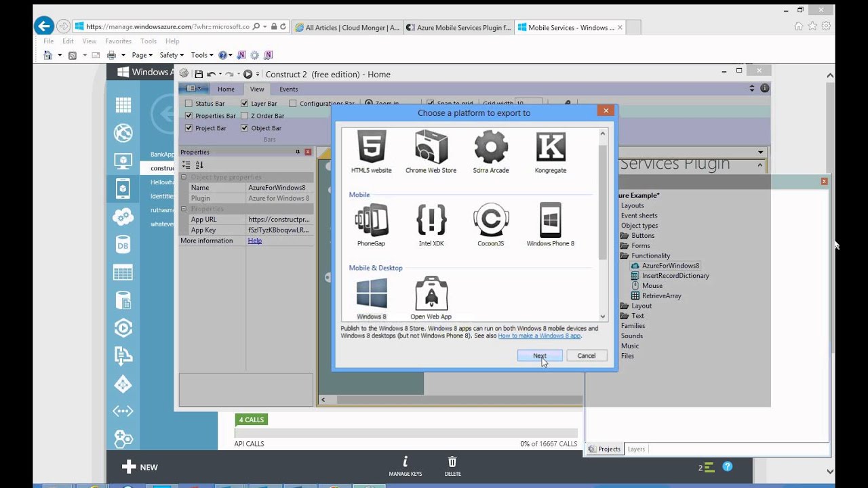Open Azure Cloud Services gear-cloud icon

(123, 217)
